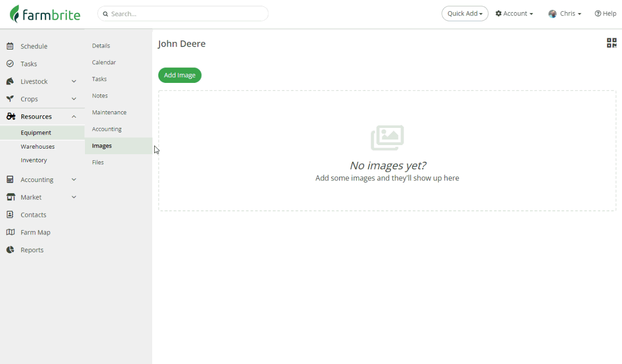This screenshot has width=622, height=364.
Task: Open the Files tab
Action: click(118, 162)
